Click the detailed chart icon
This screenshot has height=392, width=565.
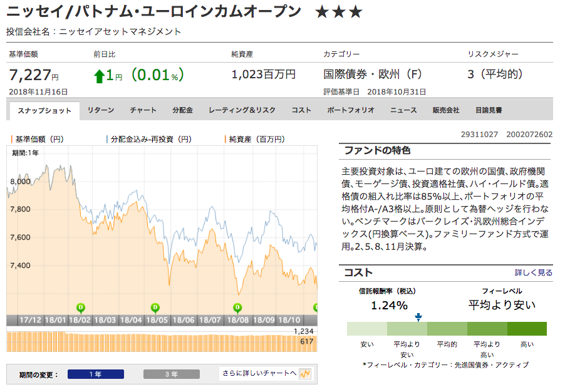(x=305, y=374)
